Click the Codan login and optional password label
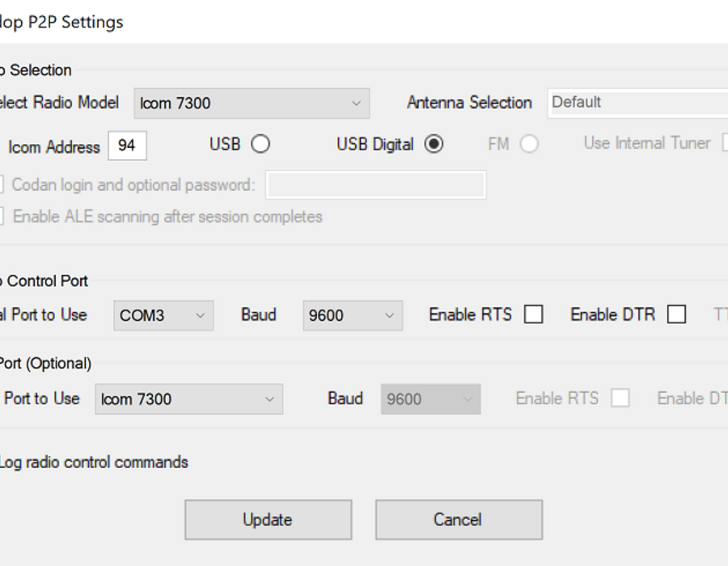 point(133,184)
